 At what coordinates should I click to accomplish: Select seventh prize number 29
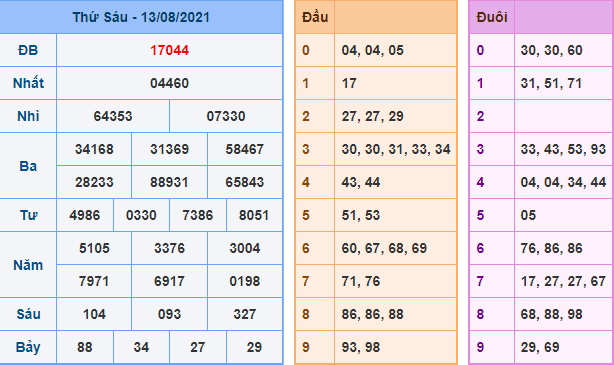(x=254, y=347)
